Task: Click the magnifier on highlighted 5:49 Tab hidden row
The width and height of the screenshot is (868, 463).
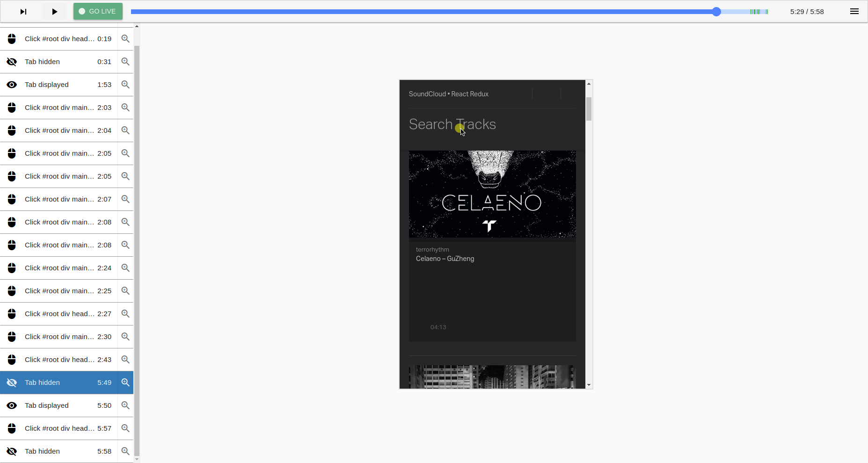Action: pos(125,383)
